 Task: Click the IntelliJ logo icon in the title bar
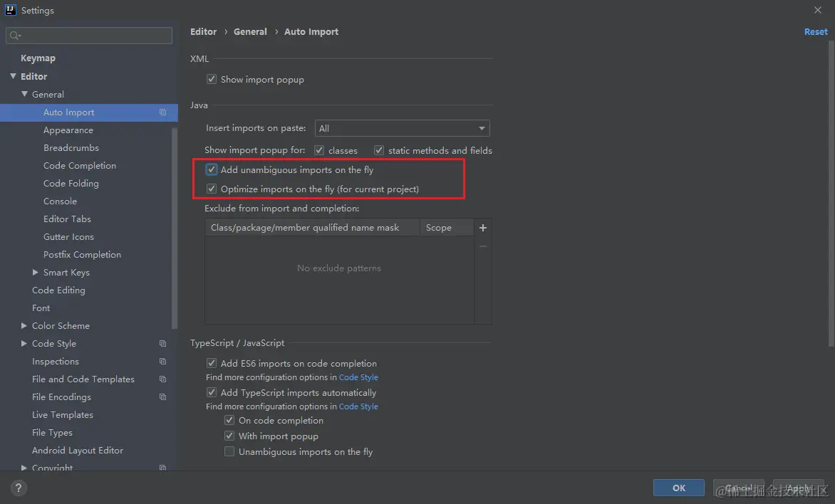[10, 10]
